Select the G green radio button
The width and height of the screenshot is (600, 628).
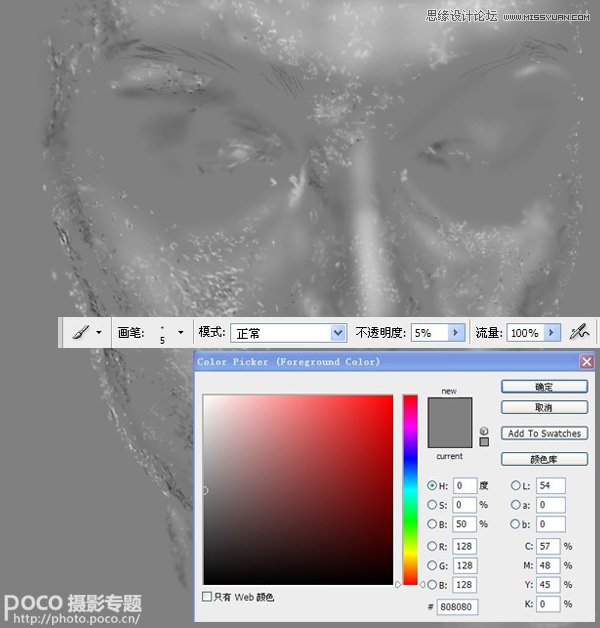click(x=432, y=566)
